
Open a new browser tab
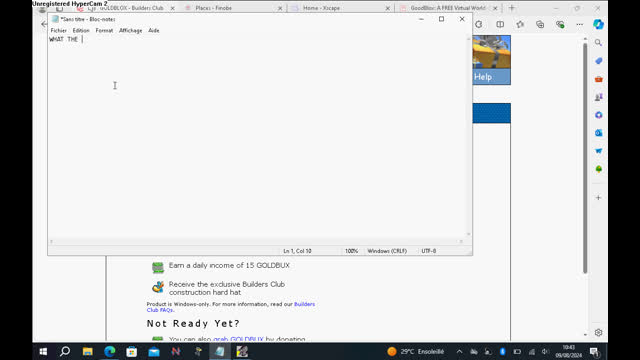point(512,8)
